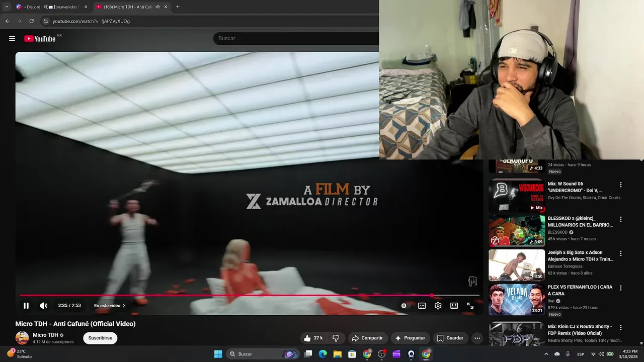Switch the ESP keyboard language indicator
644x362 pixels.
581,354
